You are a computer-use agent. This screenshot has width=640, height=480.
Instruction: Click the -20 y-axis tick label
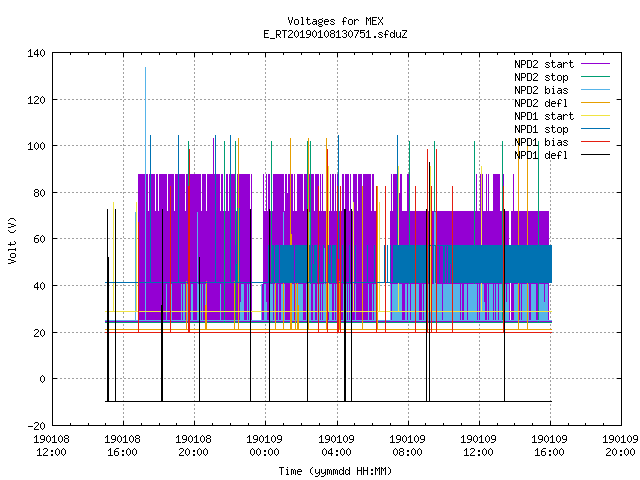[x=36, y=426]
